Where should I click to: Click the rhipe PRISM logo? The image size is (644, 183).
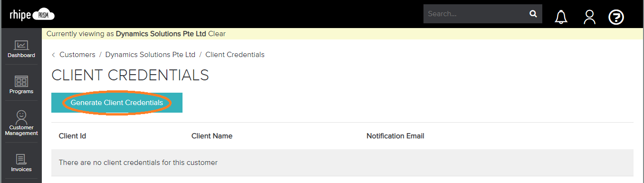(x=32, y=15)
